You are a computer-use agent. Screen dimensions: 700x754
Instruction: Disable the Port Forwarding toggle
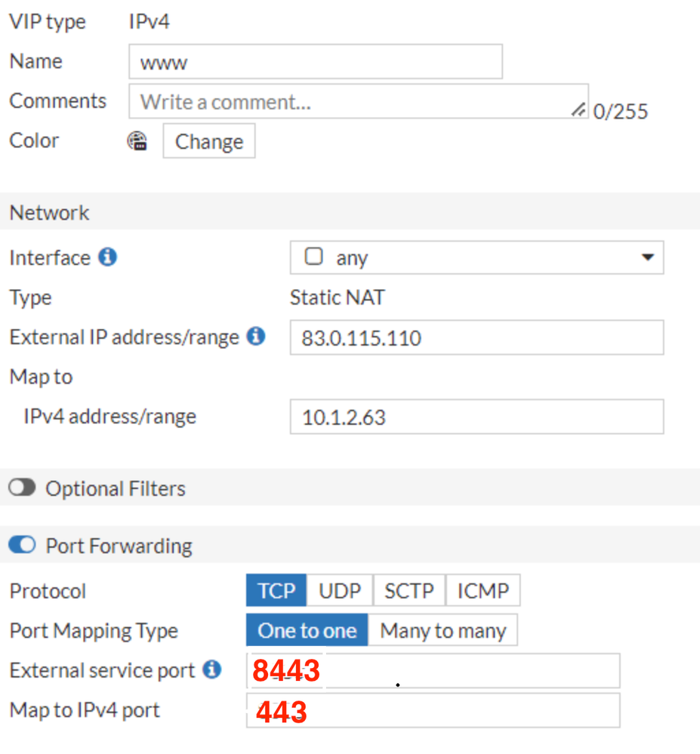tap(23, 545)
